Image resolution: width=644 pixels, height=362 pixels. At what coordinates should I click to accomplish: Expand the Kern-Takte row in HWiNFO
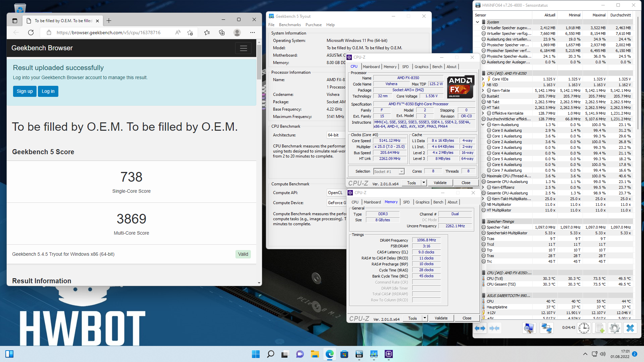[483, 90]
